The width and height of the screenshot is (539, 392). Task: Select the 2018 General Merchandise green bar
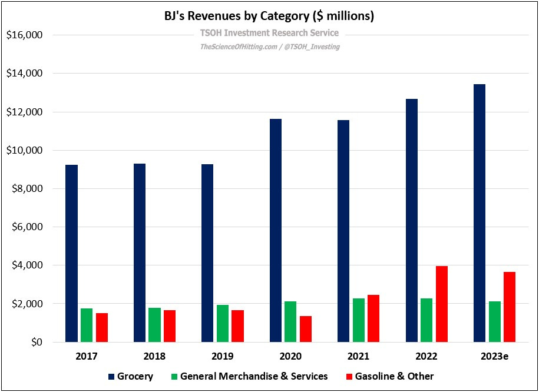coord(155,325)
